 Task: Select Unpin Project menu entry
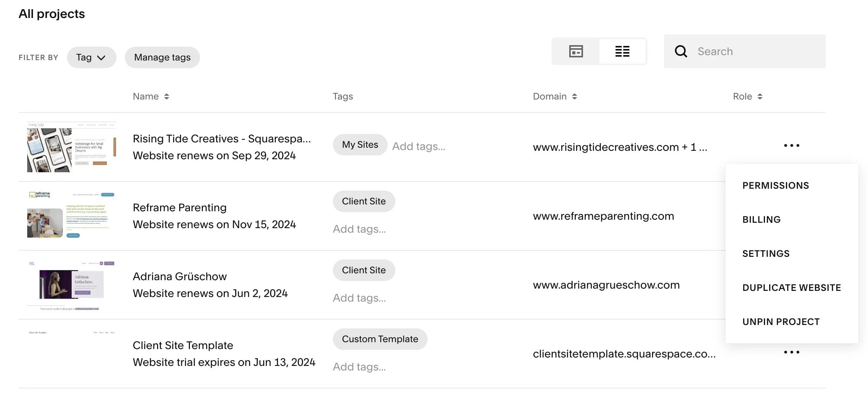[x=781, y=322]
